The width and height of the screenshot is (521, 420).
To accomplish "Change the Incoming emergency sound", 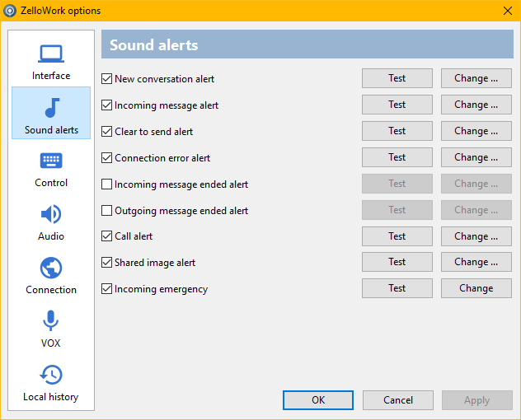I will pyautogui.click(x=476, y=288).
